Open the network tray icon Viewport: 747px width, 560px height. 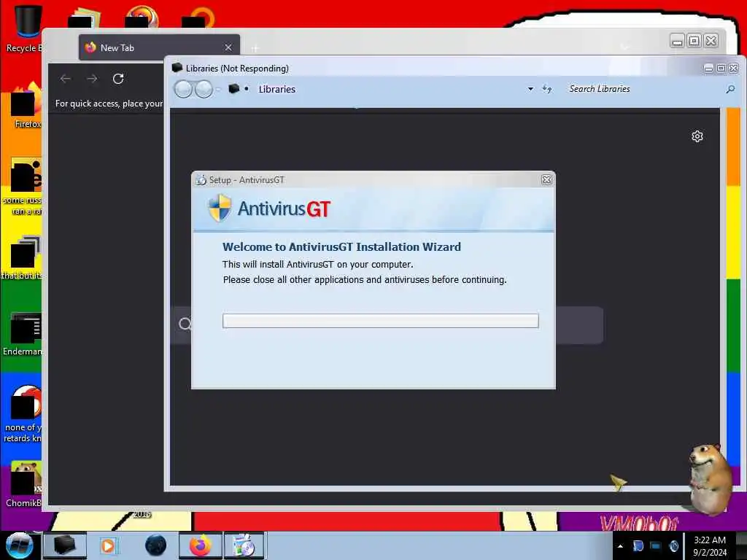tap(656, 546)
